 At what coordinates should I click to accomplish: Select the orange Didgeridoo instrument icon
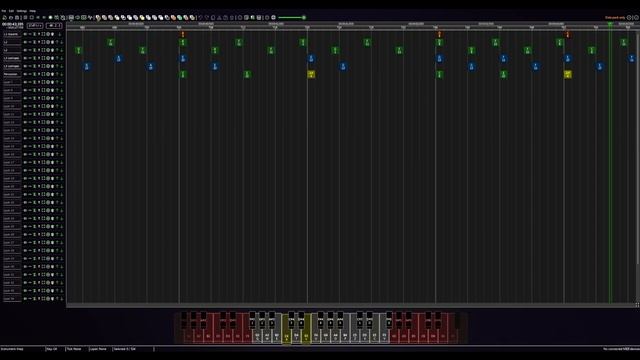coord(173,18)
